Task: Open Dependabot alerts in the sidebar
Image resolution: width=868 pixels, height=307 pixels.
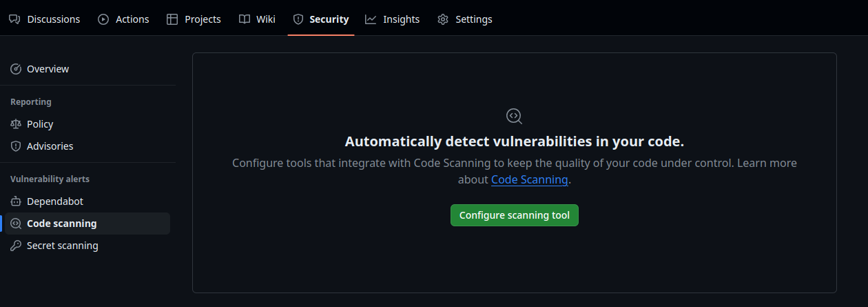Action: pyautogui.click(x=87, y=201)
